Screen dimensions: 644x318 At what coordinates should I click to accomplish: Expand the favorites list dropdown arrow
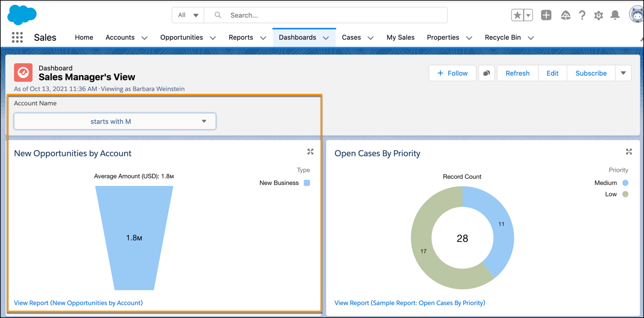[x=529, y=16]
